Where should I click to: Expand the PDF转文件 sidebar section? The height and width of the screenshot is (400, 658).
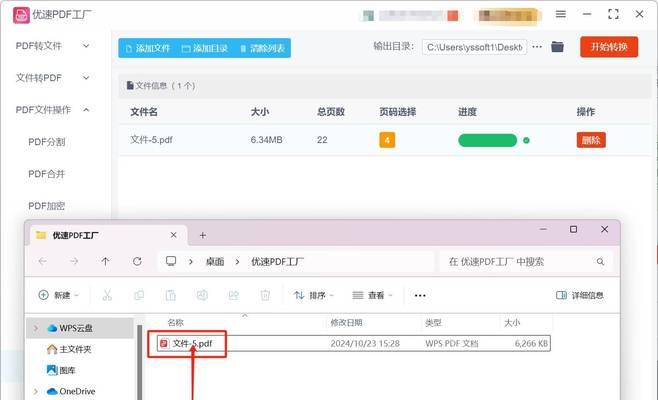[52, 46]
